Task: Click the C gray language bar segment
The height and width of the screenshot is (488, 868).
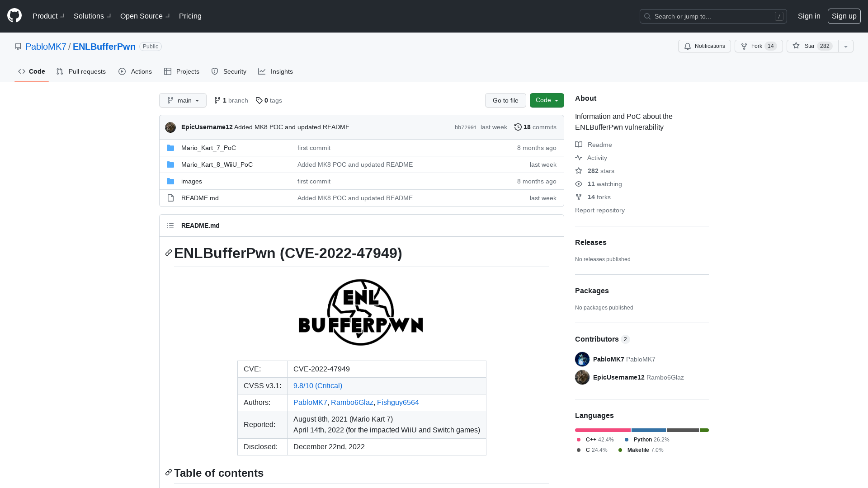Action: coord(683,430)
